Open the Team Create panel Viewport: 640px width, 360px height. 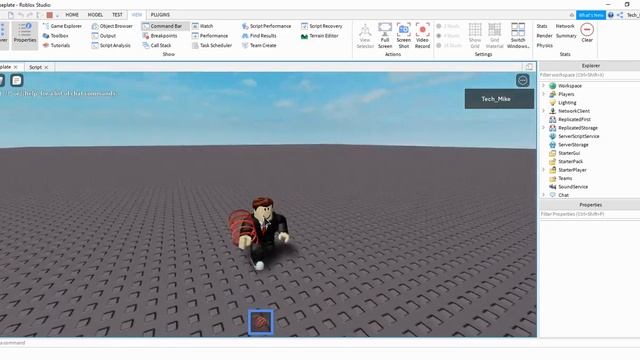[259, 45]
